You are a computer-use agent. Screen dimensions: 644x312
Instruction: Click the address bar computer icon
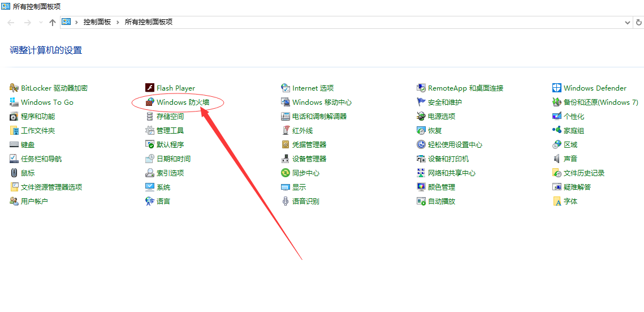pos(66,22)
